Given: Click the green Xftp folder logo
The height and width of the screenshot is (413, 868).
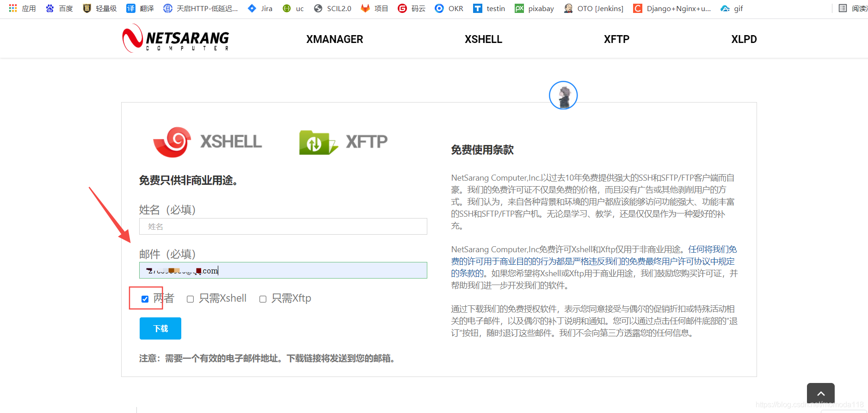Looking at the screenshot, I should (318, 142).
